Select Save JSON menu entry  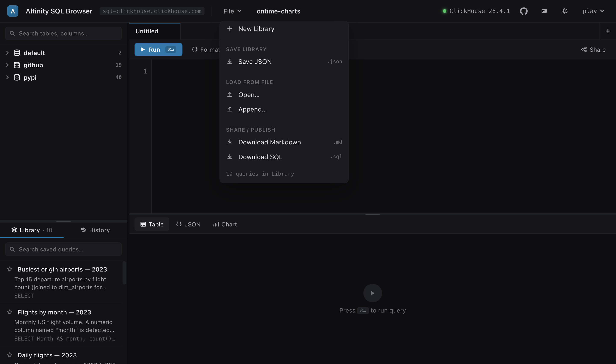(x=284, y=62)
